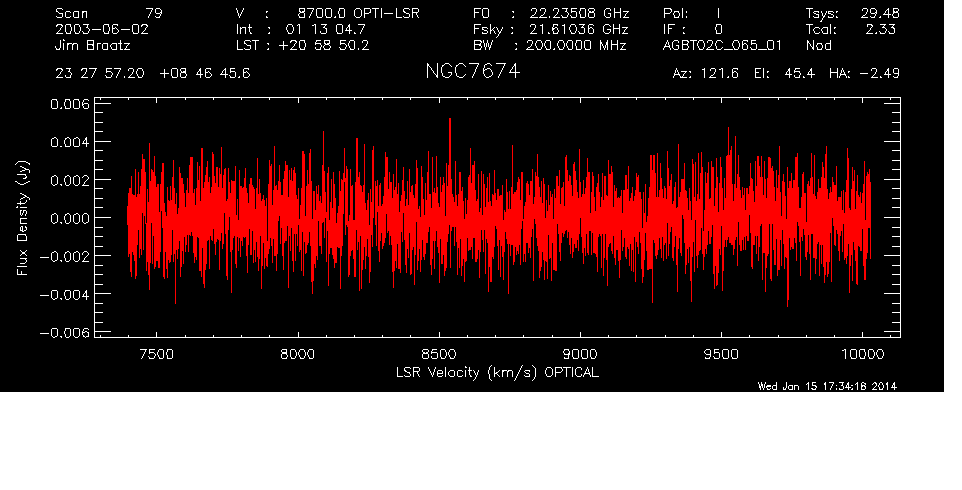Click the BW 200.0000 MHz bandwidth

click(549, 45)
